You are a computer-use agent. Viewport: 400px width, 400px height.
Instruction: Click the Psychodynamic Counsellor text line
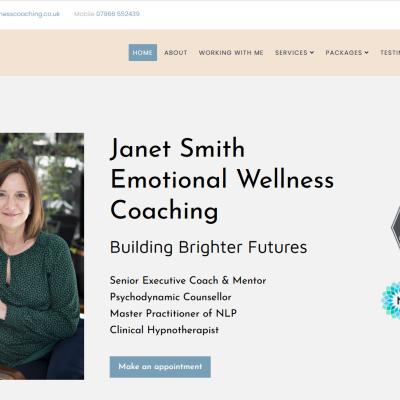171,297
